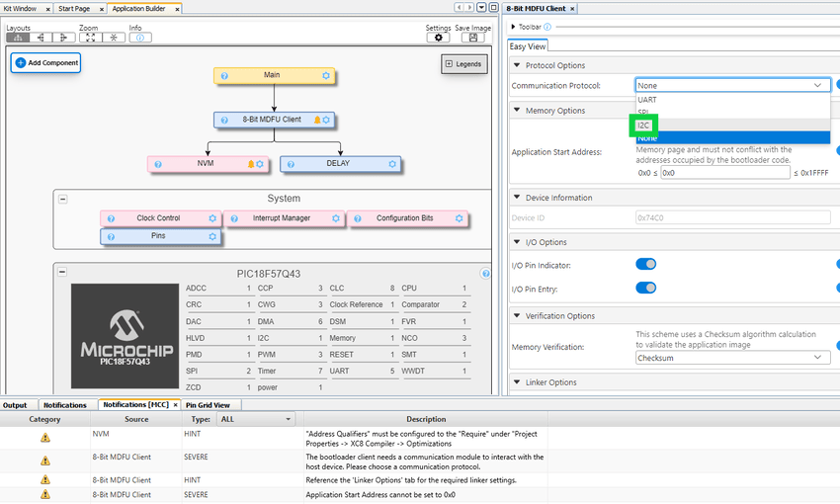Click the warning bell on NVM node

[251, 163]
